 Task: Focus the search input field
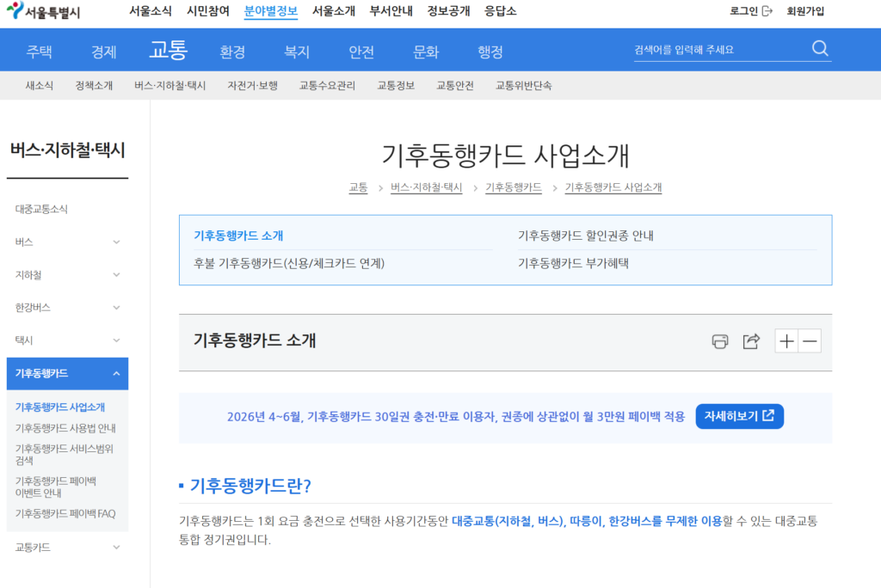(x=718, y=50)
